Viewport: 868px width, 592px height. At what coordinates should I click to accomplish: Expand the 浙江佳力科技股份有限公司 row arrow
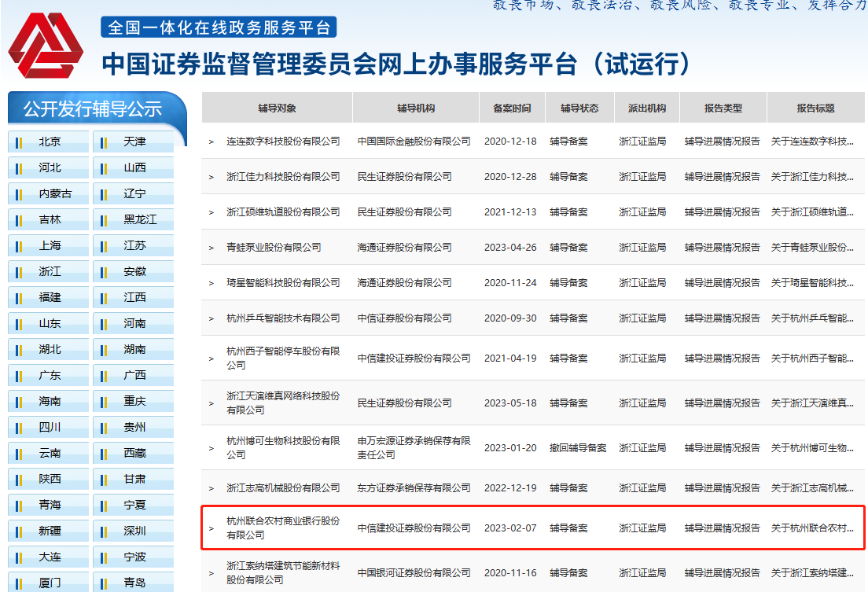211,177
